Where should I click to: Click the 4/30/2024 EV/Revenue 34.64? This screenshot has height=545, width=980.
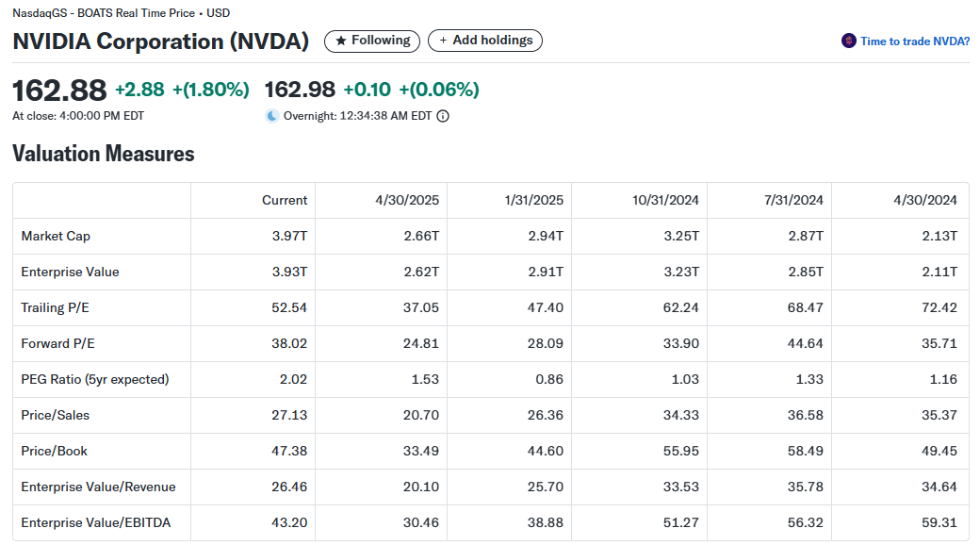939,487
